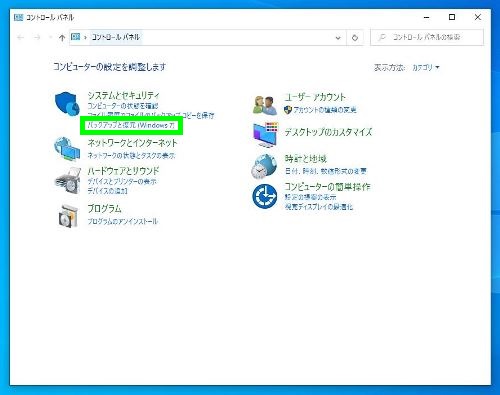
Task: Click the Control Panel icon in address bar
Action: [x=76, y=37]
